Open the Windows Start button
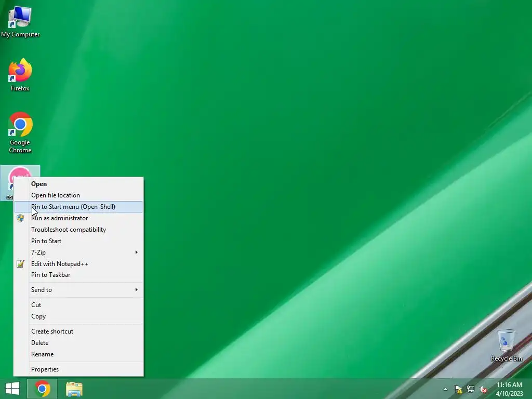This screenshot has width=532, height=399. (12, 389)
